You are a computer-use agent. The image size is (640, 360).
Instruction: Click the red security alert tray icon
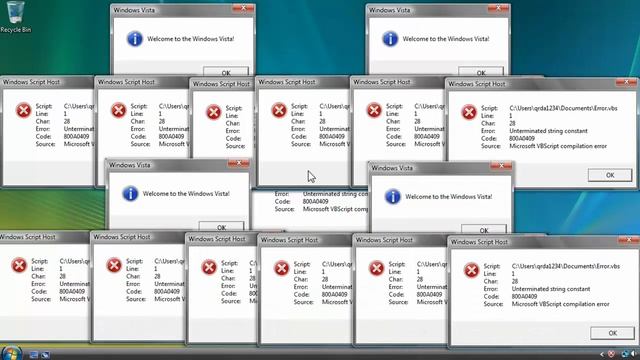click(x=611, y=354)
